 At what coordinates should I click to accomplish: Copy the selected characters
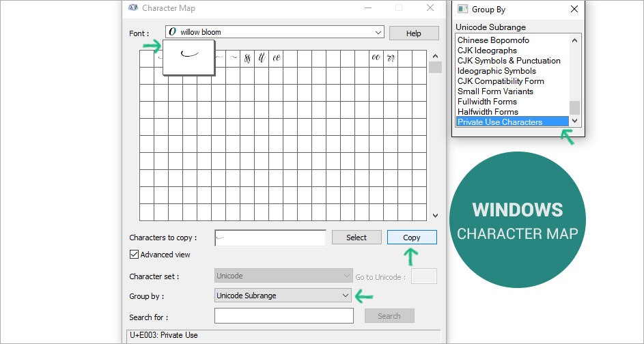pos(412,238)
